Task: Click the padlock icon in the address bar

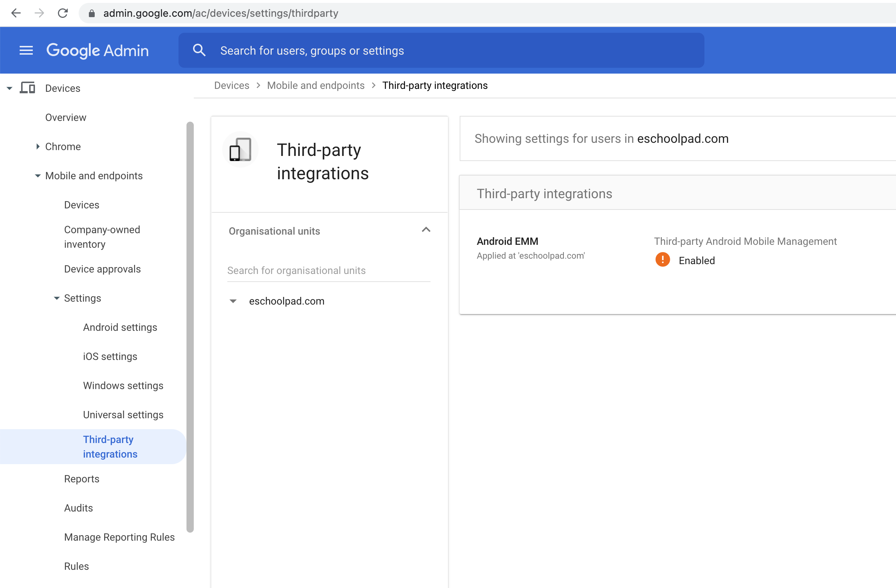Action: coord(91,13)
